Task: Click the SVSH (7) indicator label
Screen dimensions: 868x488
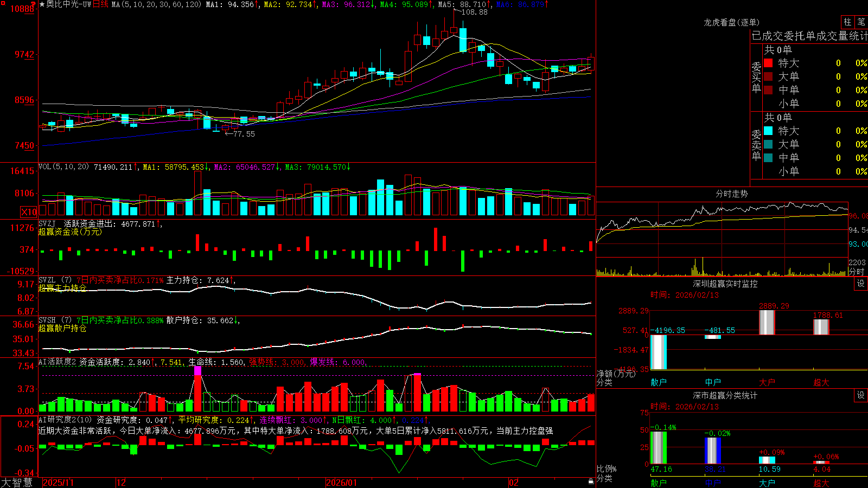Action: coord(55,320)
